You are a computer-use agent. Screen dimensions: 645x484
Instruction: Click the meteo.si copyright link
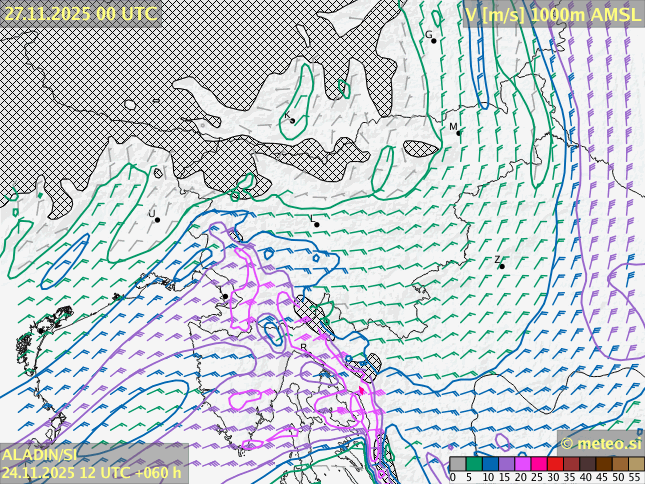coord(601,443)
